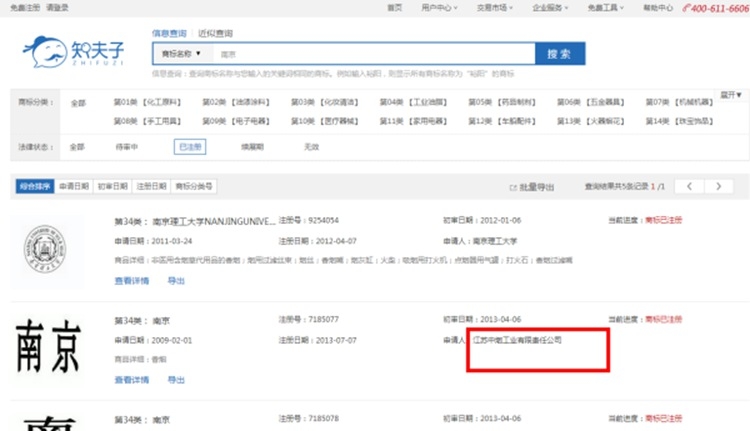
Task: Filter by 第10类 医疗器械
Action: tap(325, 122)
